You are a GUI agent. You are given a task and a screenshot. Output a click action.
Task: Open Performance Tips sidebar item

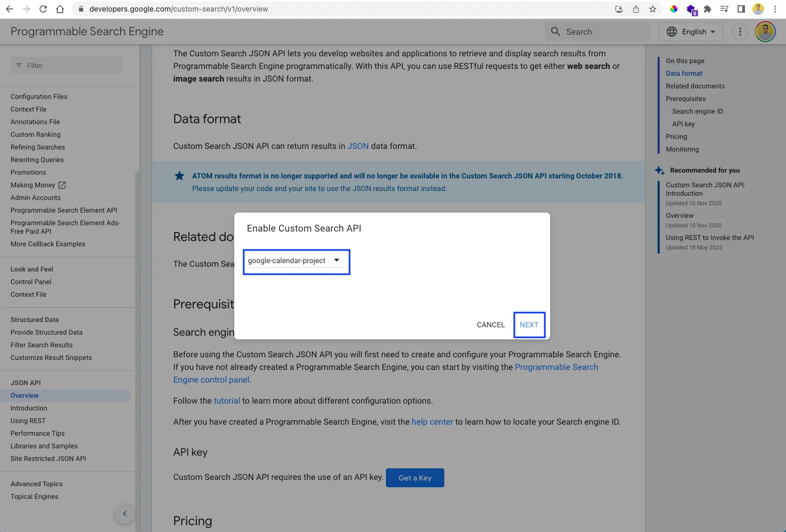coord(37,434)
